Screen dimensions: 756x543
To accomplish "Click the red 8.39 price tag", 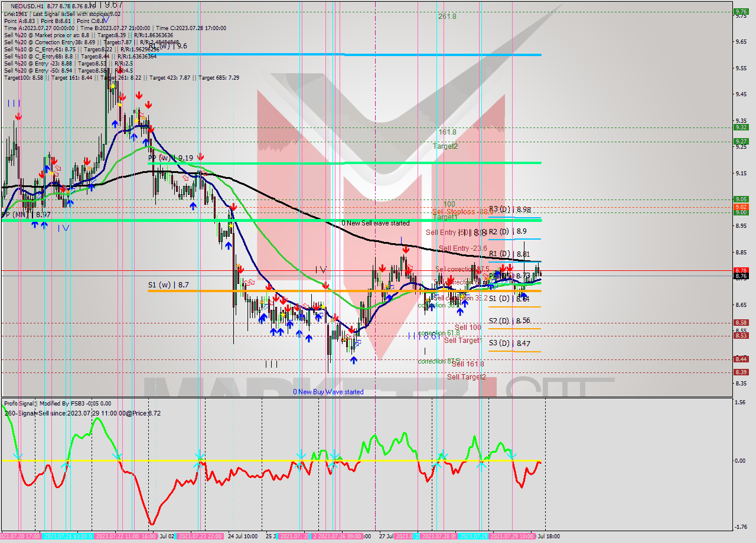I will (741, 372).
